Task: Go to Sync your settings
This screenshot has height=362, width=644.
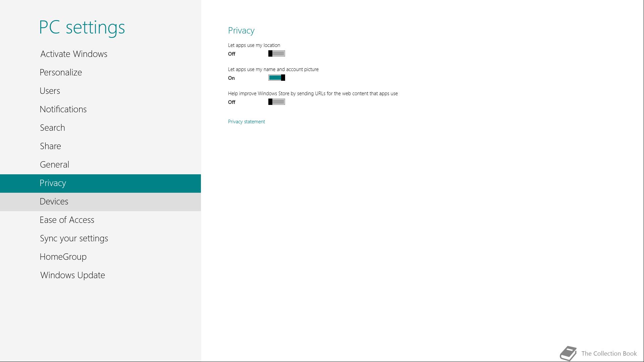Action: (x=100, y=238)
